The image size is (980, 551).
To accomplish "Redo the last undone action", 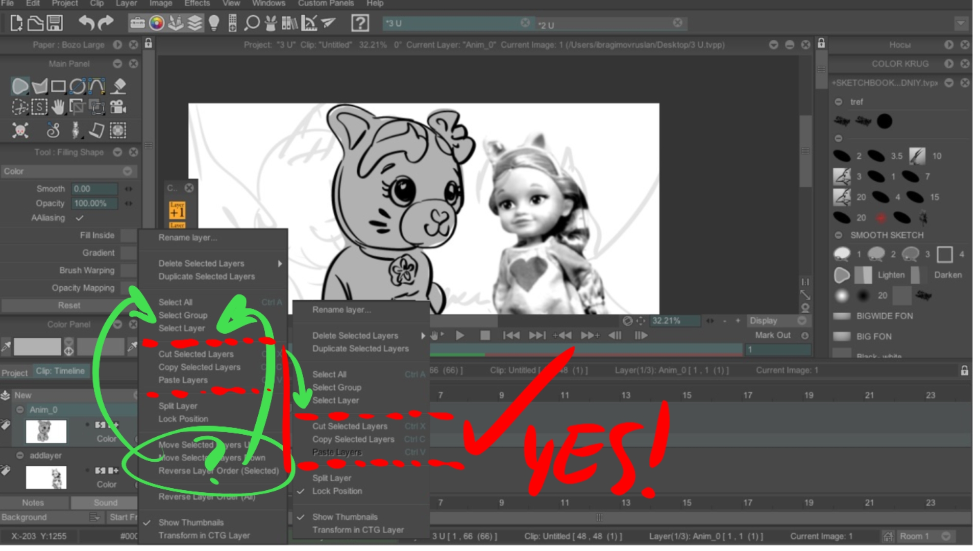I will [105, 23].
